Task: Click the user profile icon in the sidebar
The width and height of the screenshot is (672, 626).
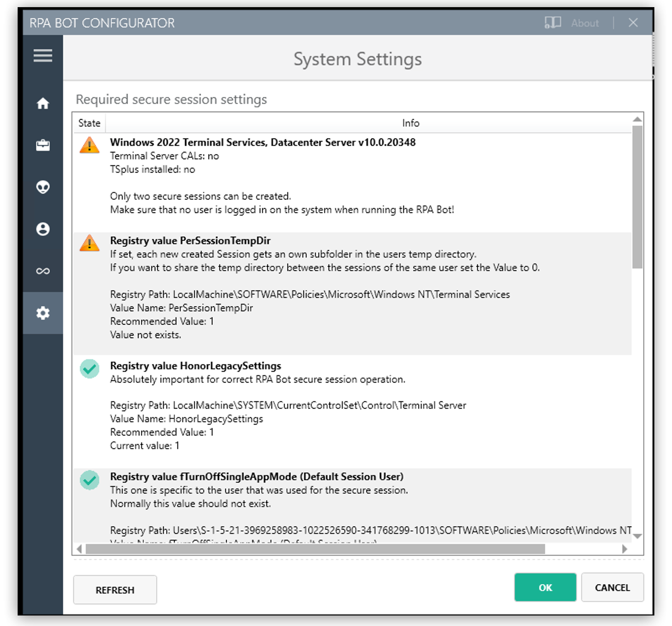Action: (x=43, y=229)
